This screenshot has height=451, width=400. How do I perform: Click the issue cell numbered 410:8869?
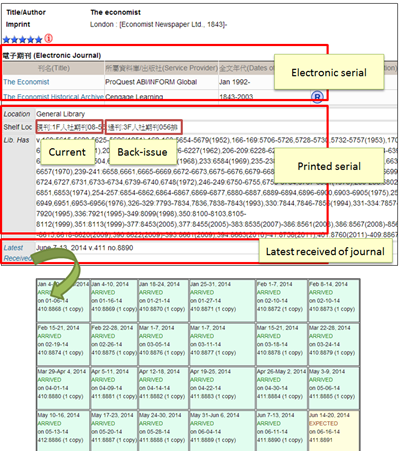click(114, 301)
